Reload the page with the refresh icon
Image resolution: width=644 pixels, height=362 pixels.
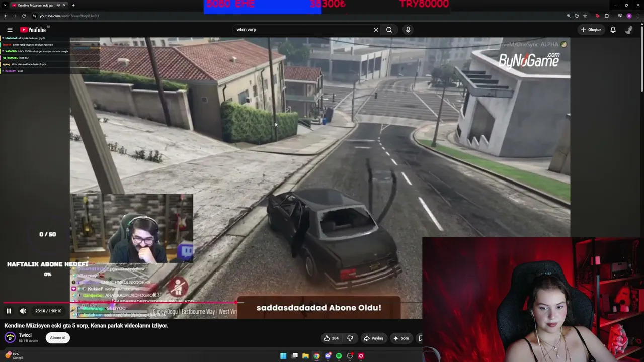(x=24, y=16)
